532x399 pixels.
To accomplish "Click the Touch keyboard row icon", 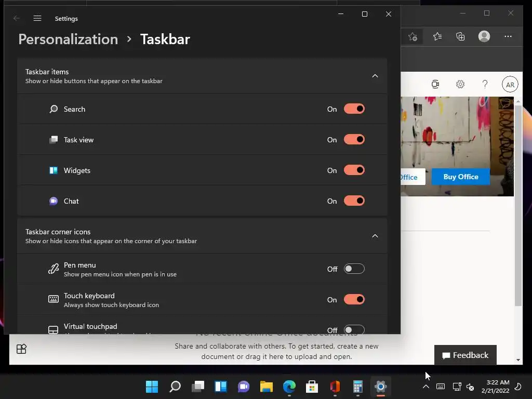I will click(x=54, y=299).
